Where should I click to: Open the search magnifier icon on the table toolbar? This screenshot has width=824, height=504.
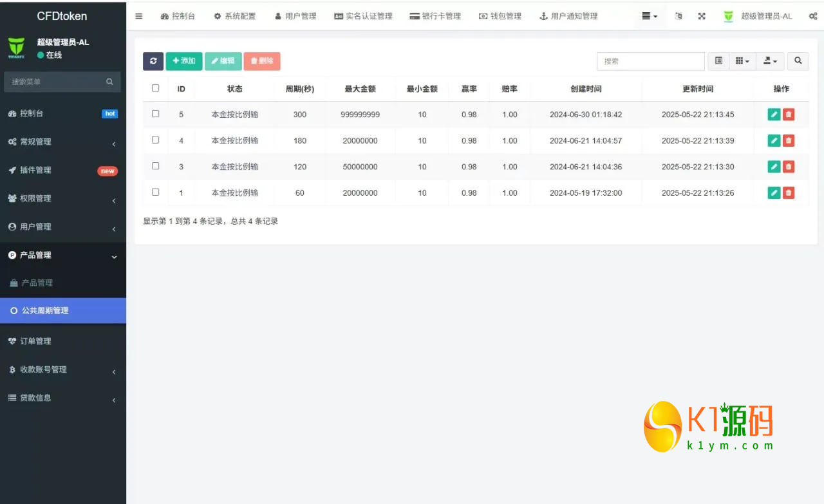click(x=798, y=61)
